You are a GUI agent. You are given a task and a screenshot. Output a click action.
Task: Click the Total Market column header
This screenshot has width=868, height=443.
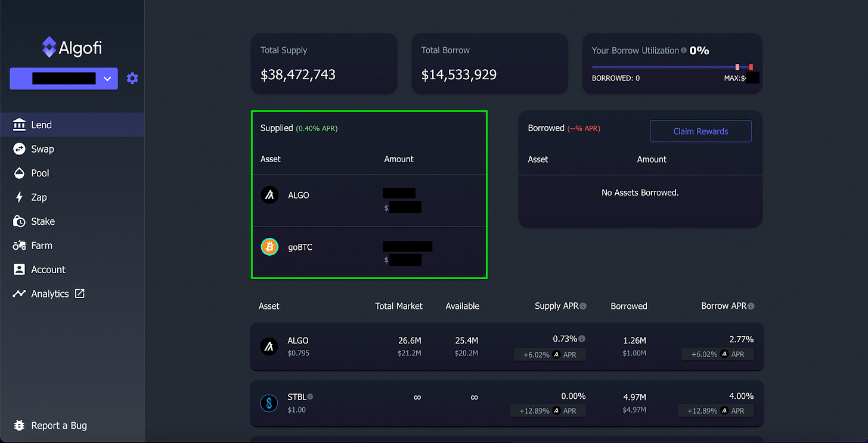[399, 306]
